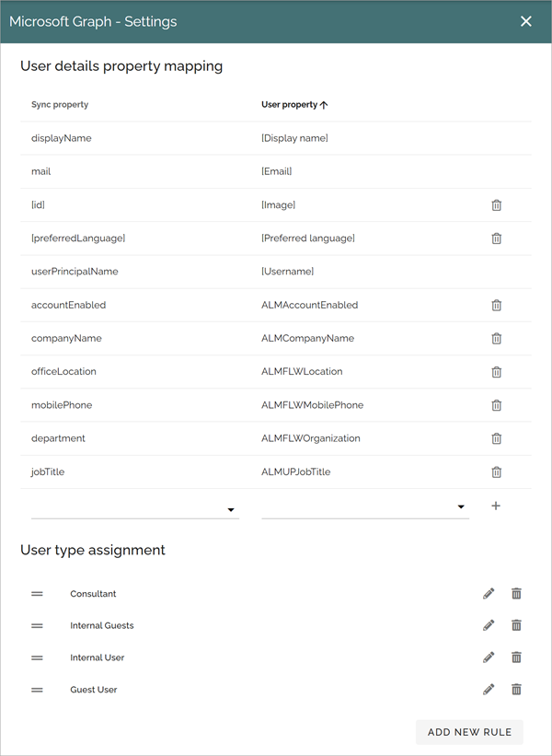552x756 pixels.
Task: Click ALMCompanyName user property
Action: point(308,339)
